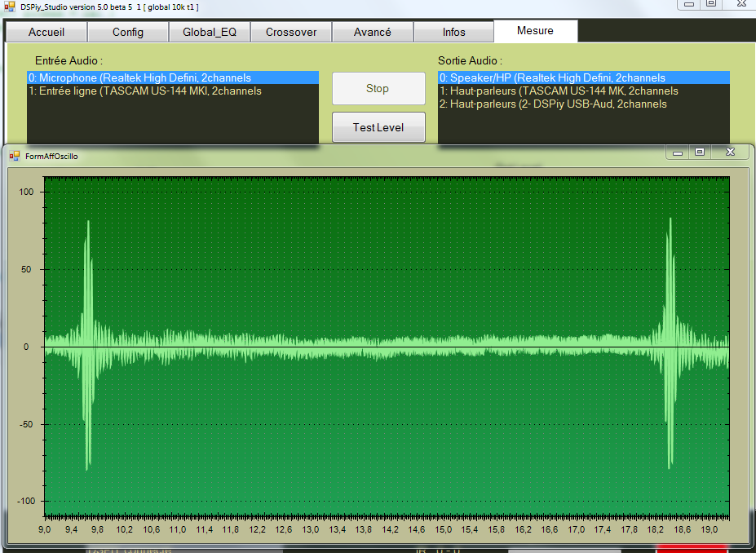
Task: Choose TASCAM US-144 Entrée ligne input
Action: click(x=145, y=91)
